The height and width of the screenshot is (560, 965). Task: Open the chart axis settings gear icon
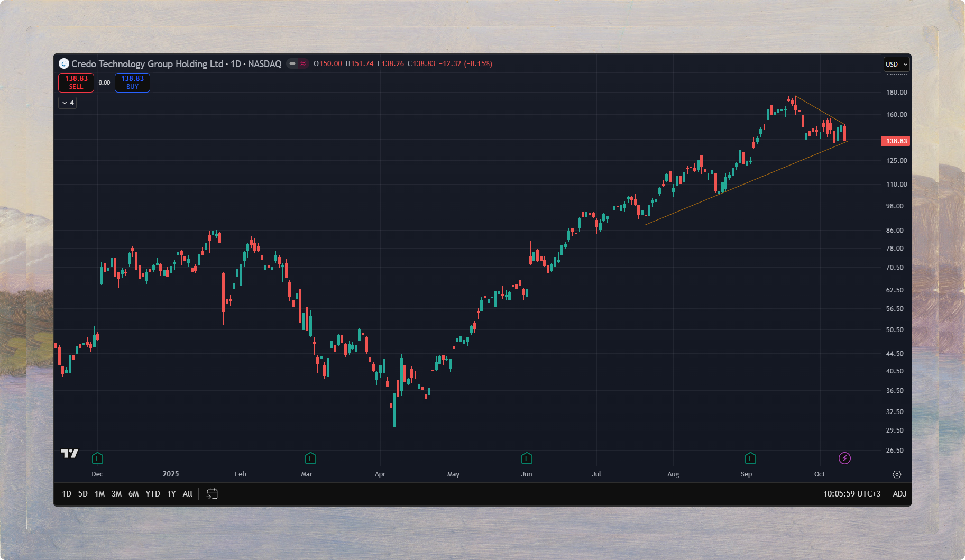coord(897,474)
